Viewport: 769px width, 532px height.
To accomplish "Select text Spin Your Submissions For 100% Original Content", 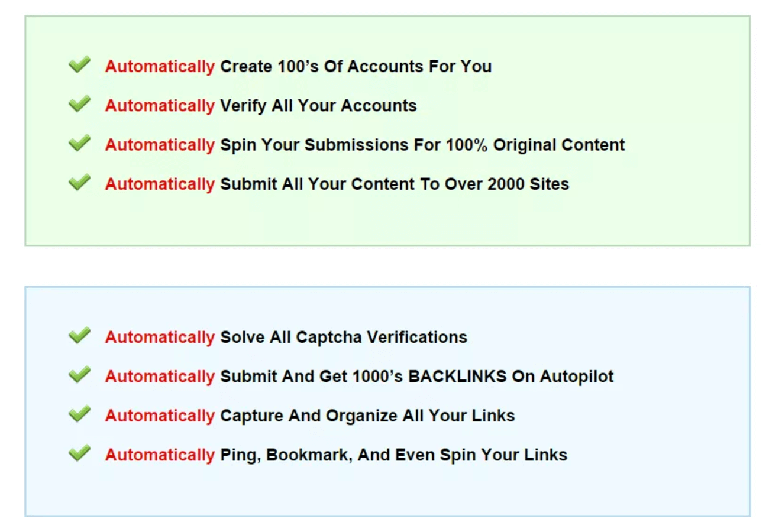I will (x=422, y=145).
